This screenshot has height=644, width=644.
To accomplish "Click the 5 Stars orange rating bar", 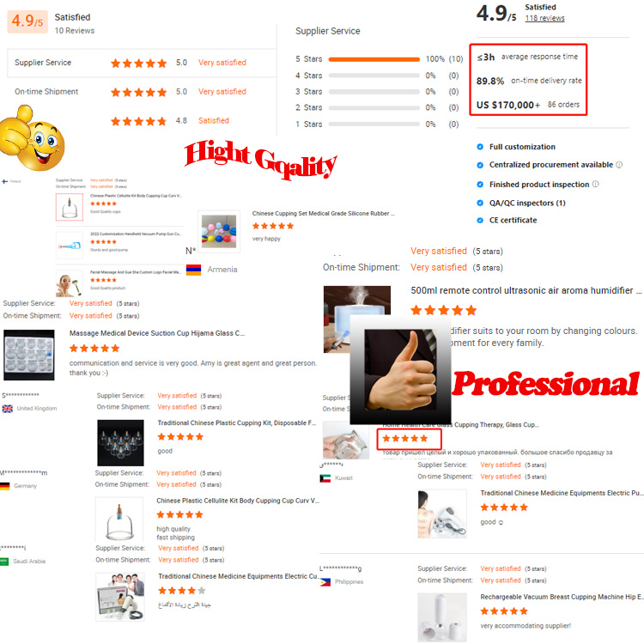I will pos(374,59).
